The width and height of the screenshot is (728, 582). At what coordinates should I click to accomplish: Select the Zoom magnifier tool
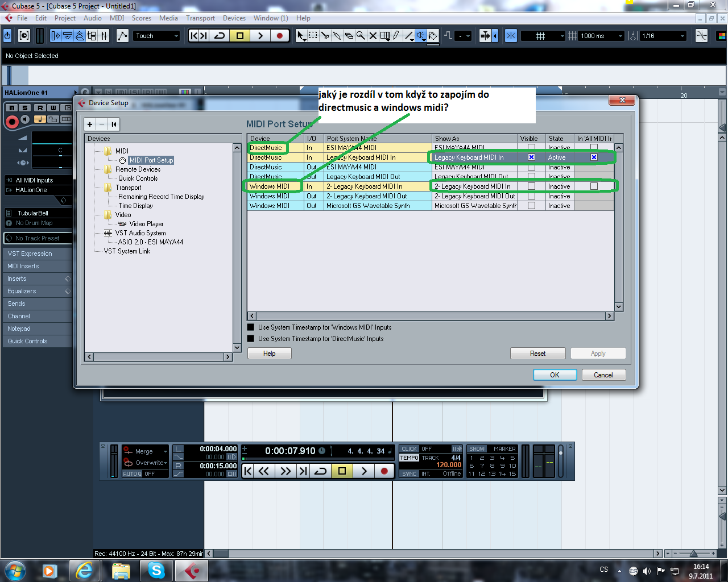click(361, 36)
